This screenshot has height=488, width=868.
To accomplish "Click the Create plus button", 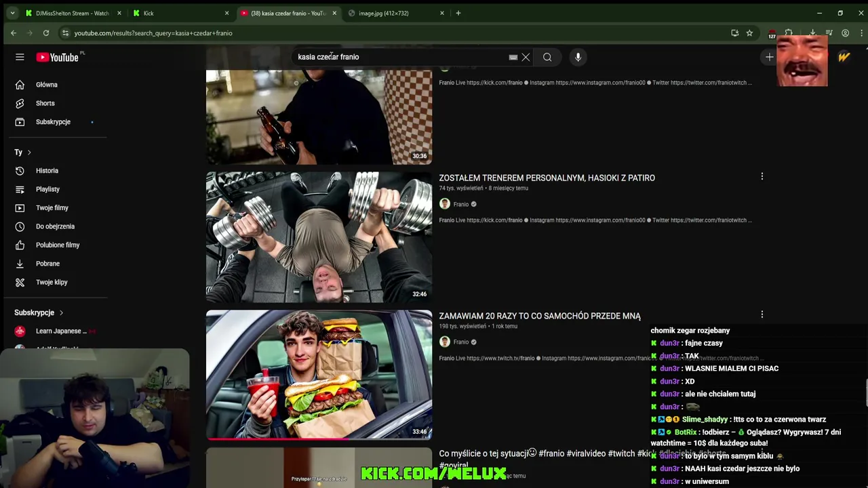I will tap(769, 58).
